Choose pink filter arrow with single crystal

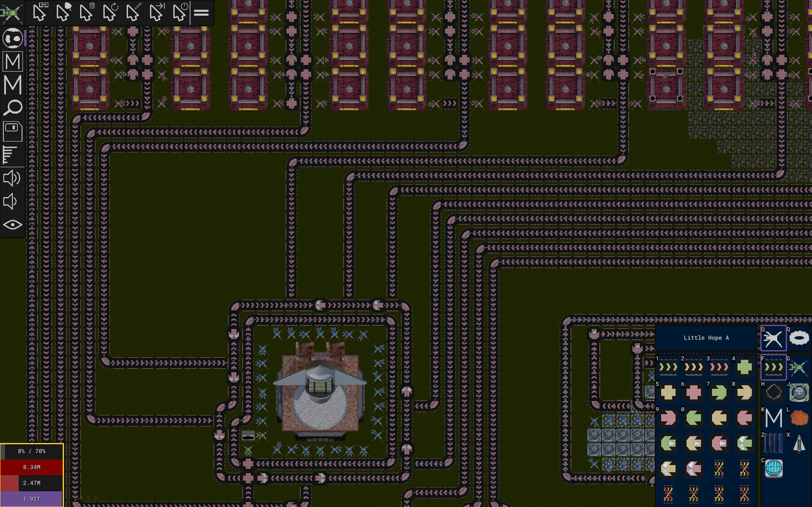(719, 443)
